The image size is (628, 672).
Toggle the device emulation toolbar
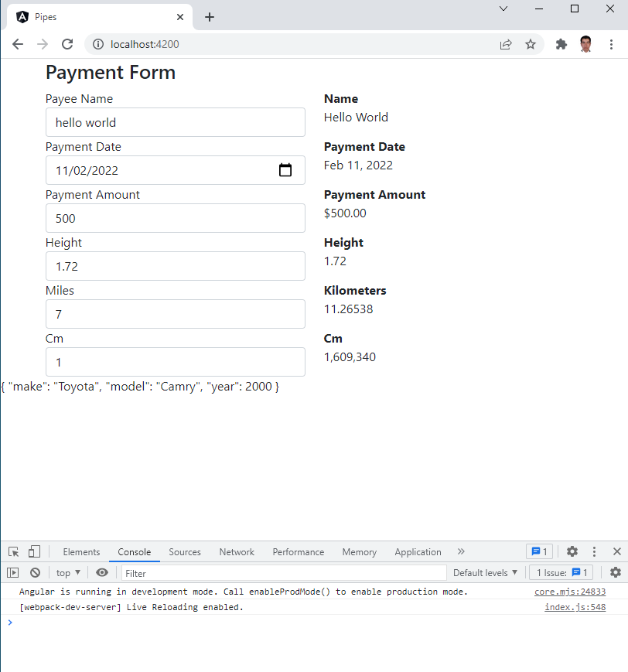click(x=32, y=551)
